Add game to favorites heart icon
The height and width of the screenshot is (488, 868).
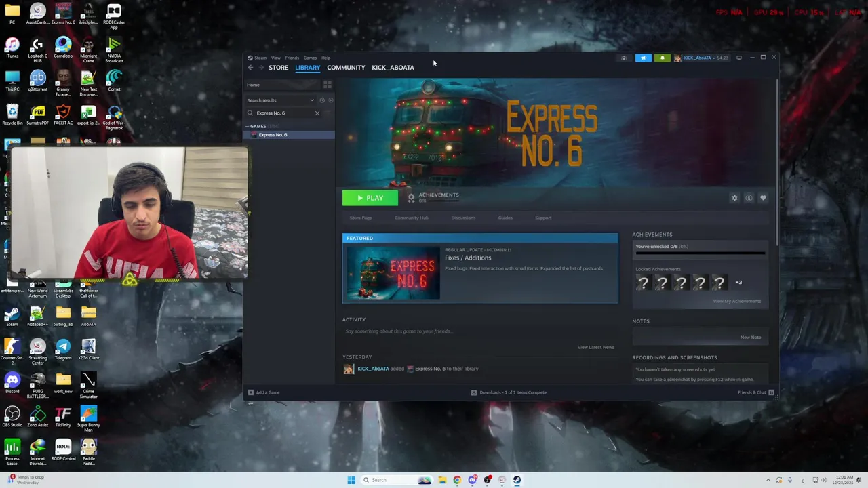click(x=763, y=198)
